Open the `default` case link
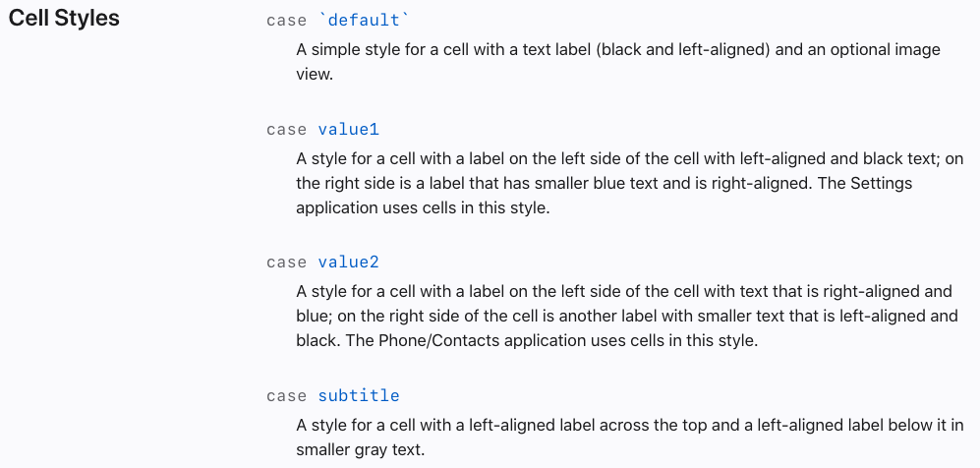The image size is (980, 468). [363, 20]
